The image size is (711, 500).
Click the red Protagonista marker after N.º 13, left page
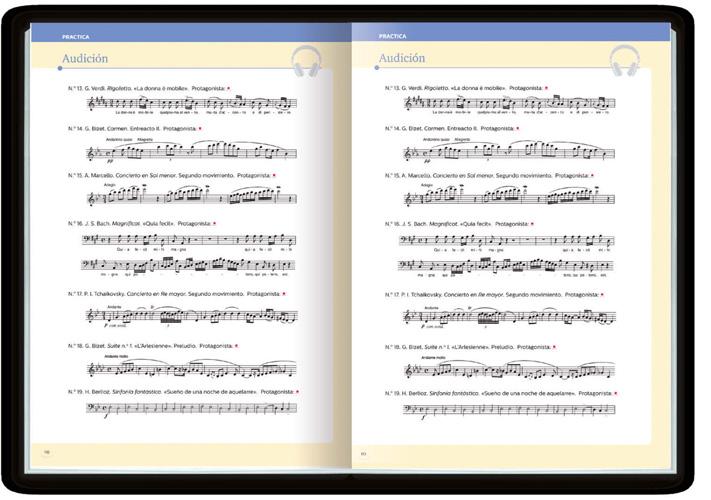pos(229,88)
